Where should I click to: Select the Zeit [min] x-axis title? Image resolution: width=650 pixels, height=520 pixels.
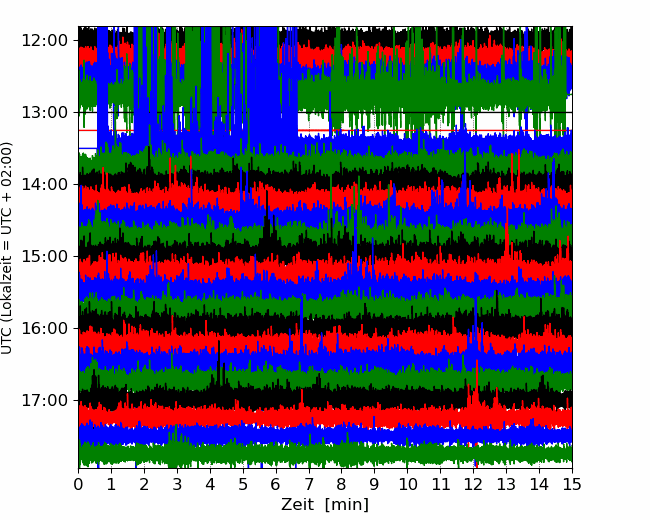coord(325,505)
